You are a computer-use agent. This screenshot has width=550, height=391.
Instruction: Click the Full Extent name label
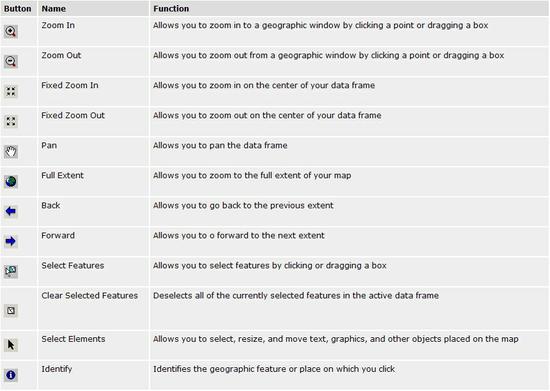coord(62,175)
